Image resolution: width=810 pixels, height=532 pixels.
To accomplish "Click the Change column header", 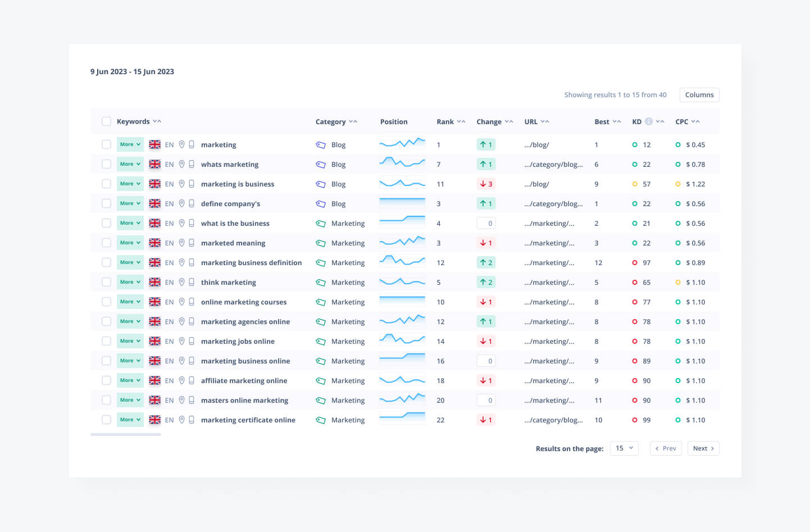I will coord(489,121).
